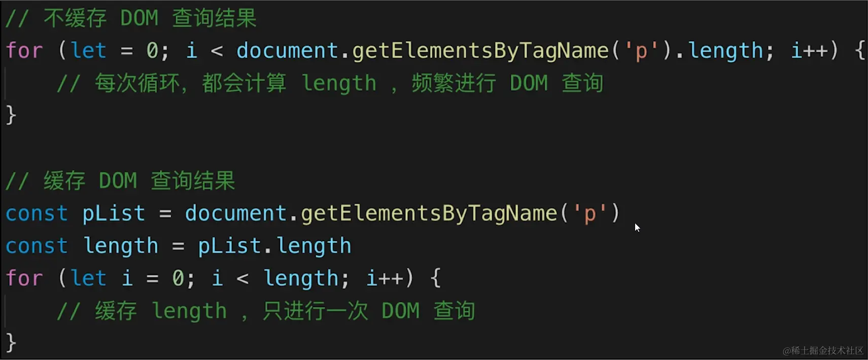Click the getElementsByTagName call in first for loop
Screen dimensions: 868x360
coord(480,51)
